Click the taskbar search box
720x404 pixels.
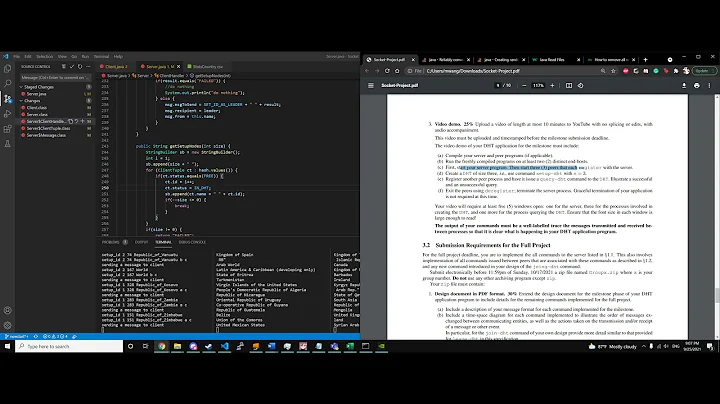click(x=69, y=346)
